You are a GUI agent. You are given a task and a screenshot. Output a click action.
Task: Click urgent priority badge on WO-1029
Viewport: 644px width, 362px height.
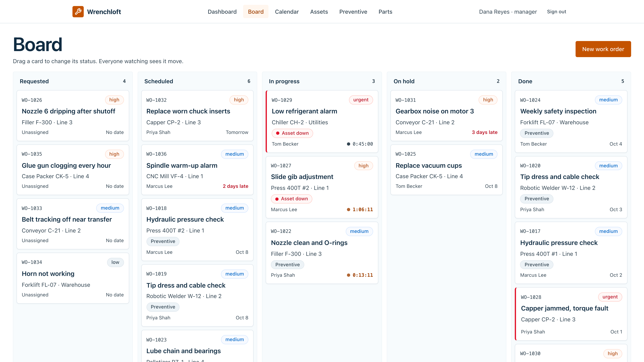pyautogui.click(x=361, y=100)
